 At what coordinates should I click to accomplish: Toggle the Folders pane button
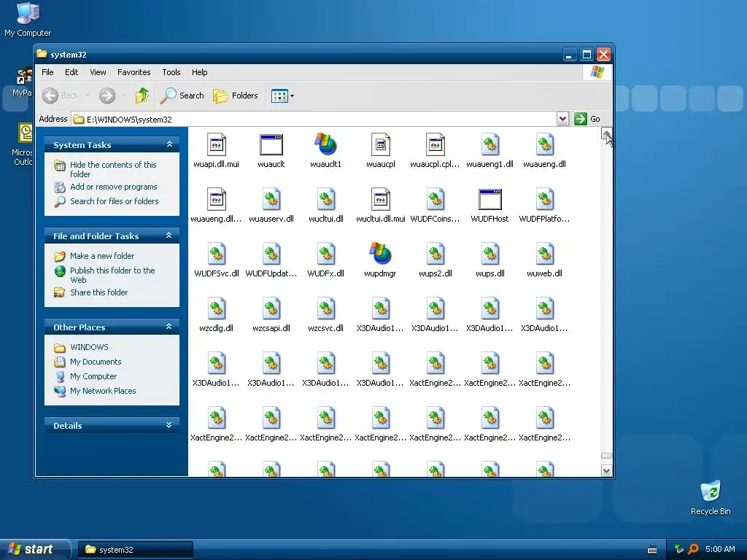click(236, 96)
